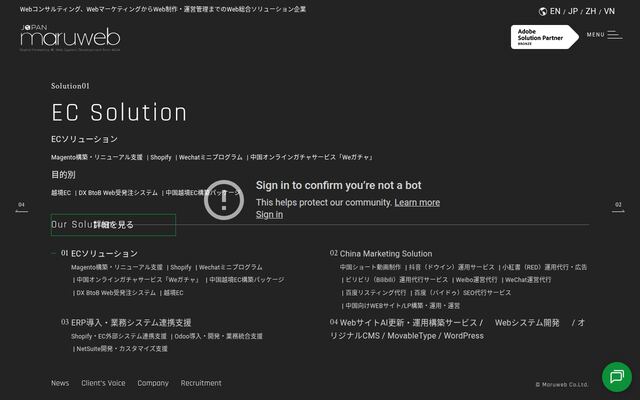Click ビリビリ(Bilibili)運用代行サービス link
This screenshot has width=640, height=400.
point(397,280)
